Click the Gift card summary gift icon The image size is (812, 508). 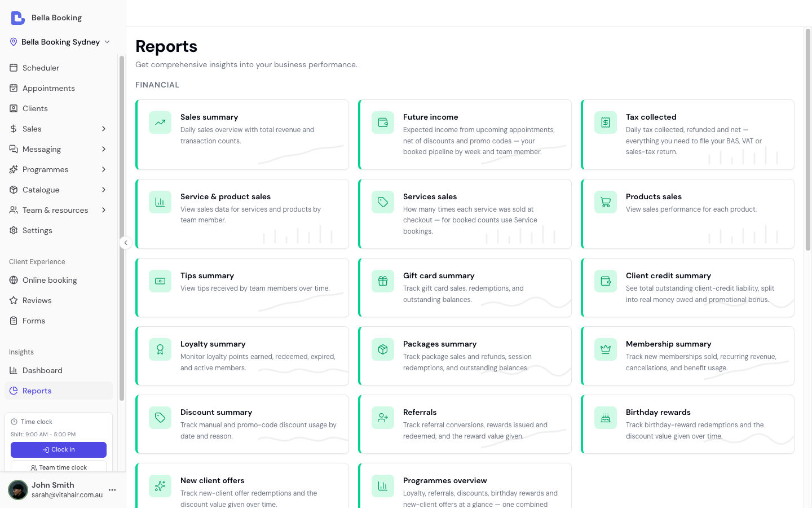pos(383,281)
